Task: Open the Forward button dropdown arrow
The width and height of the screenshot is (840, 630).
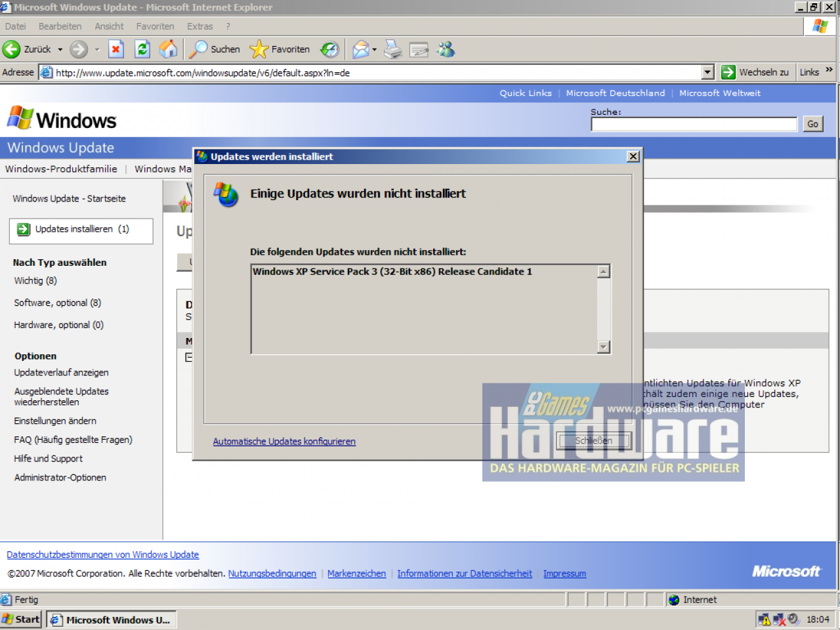Action: (97, 49)
